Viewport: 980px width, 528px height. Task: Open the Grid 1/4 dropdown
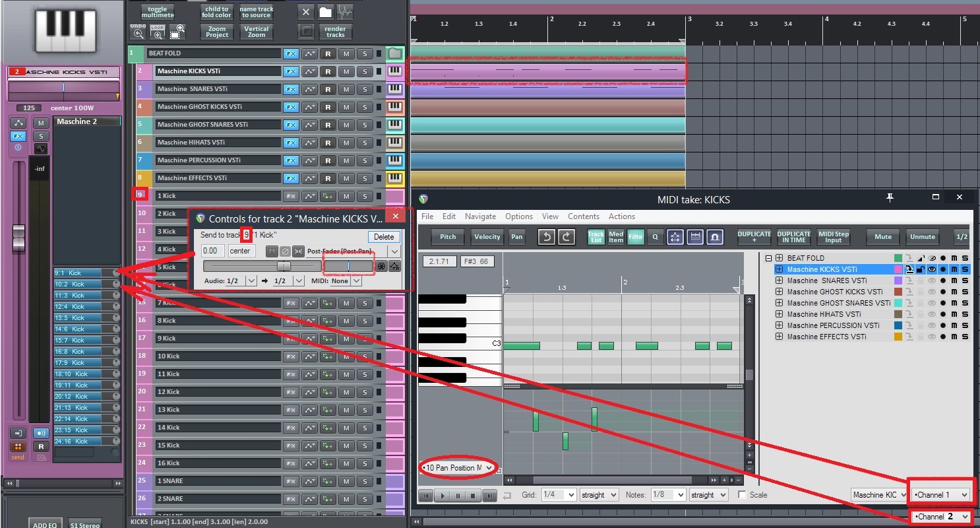click(x=559, y=495)
